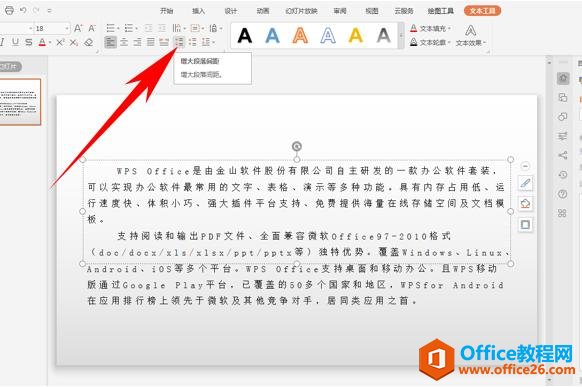The image size is (582, 387).
Task: Switch to the 视图 ribbon tab
Action: click(372, 11)
